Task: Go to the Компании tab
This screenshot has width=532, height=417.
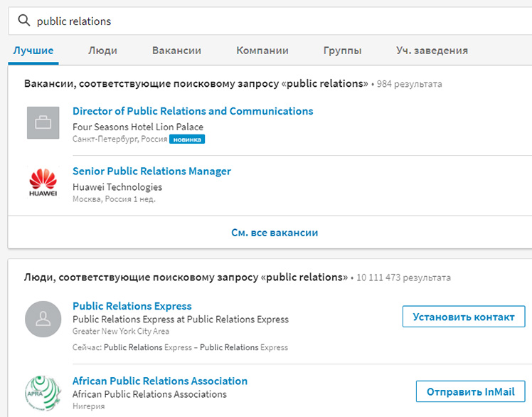Action: point(262,51)
